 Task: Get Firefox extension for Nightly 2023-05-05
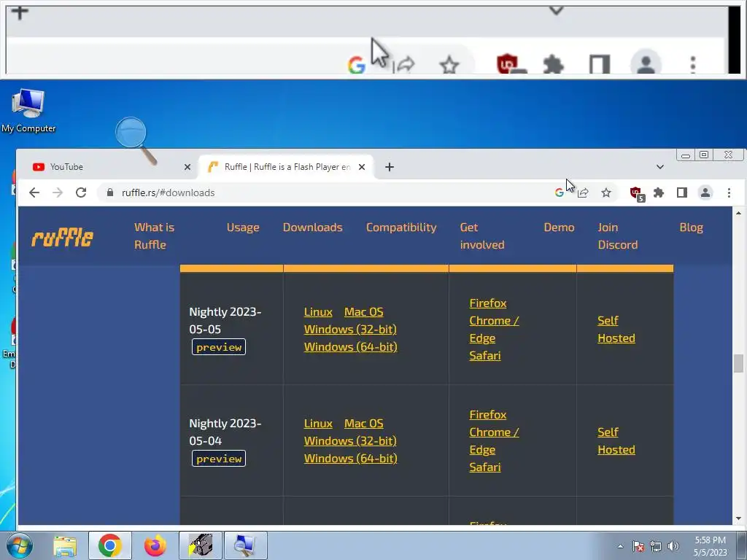tap(488, 303)
